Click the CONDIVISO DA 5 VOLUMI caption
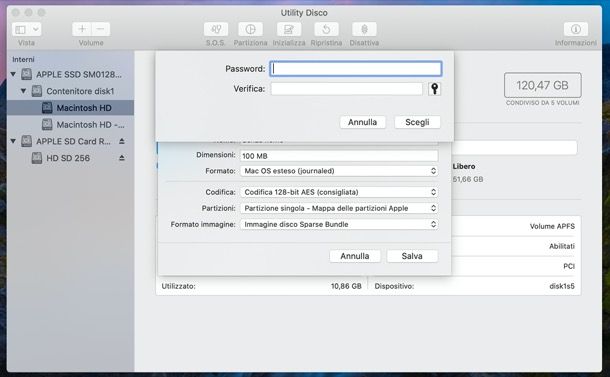The image size is (610, 377). coord(543,103)
